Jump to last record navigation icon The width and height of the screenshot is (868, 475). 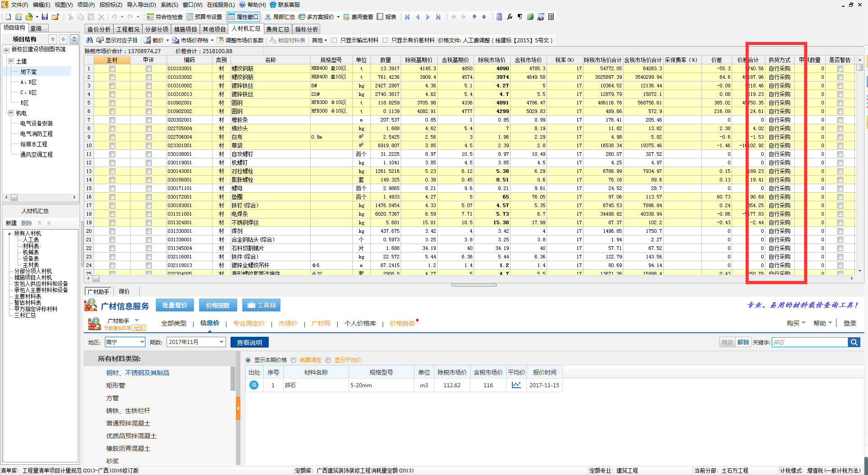pyautogui.click(x=438, y=17)
